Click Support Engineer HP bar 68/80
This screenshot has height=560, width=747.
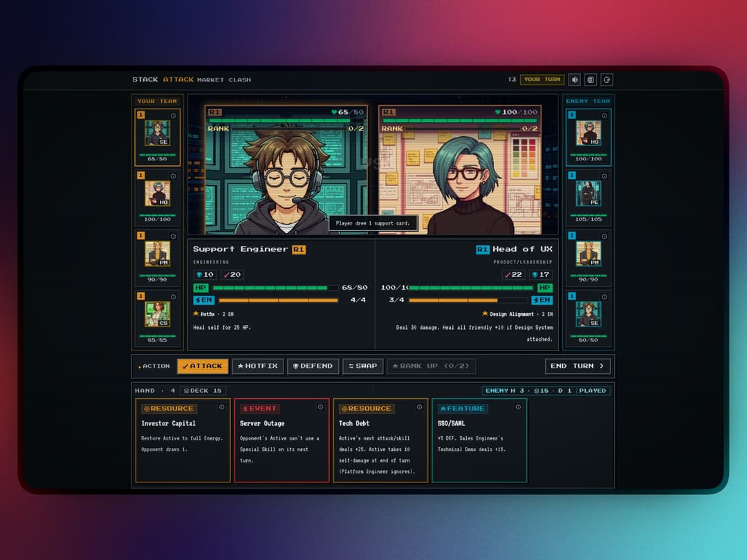[x=275, y=288]
